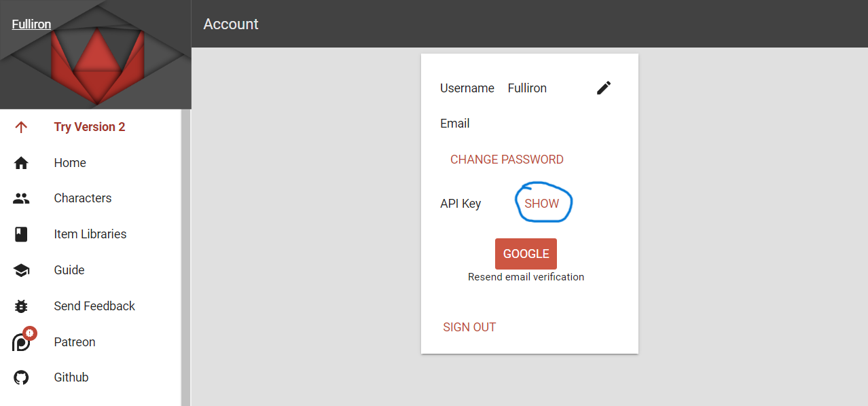Click the Fulliron profile name link
868x406 pixels.
click(31, 24)
